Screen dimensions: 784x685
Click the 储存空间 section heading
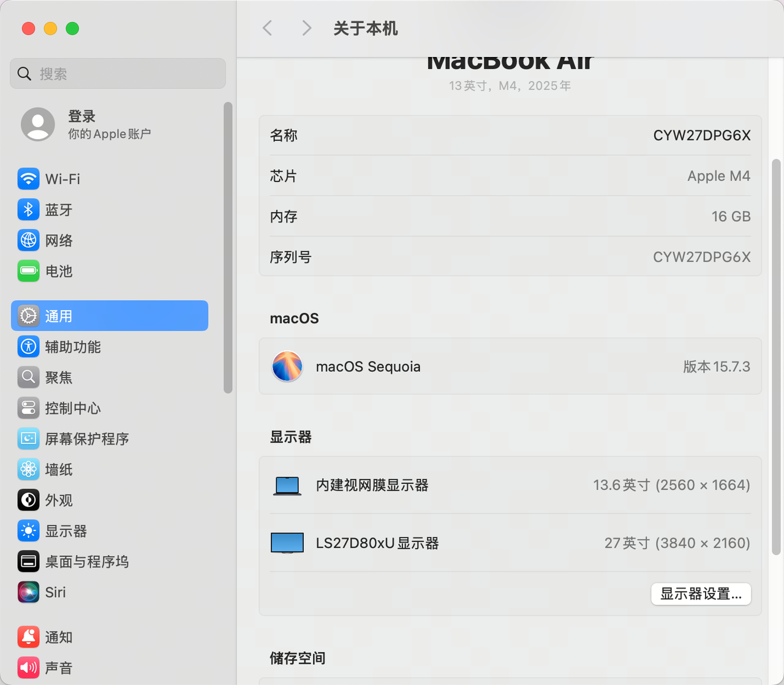pos(298,658)
